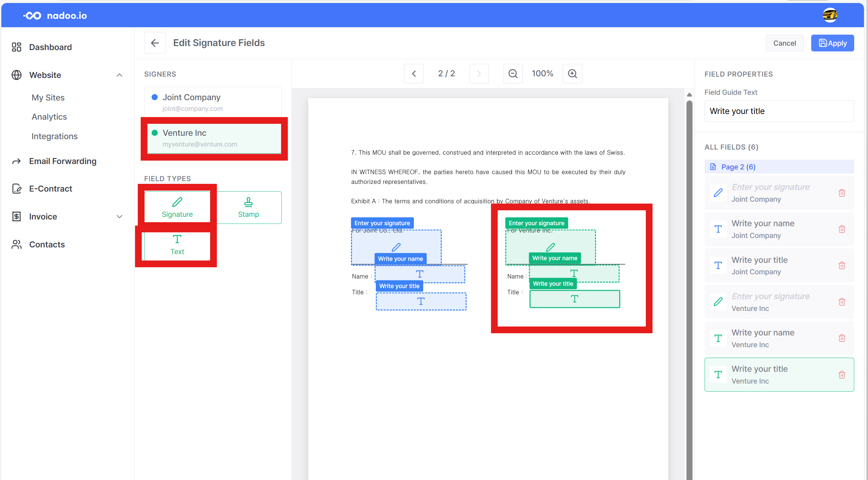Click the Contacts people icon
Viewport: 868px width, 480px height.
click(x=16, y=245)
